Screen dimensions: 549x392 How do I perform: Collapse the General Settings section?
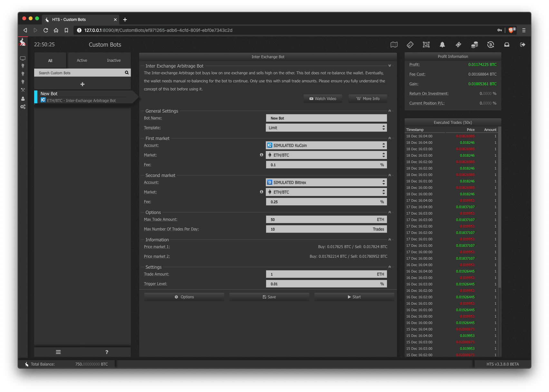390,111
